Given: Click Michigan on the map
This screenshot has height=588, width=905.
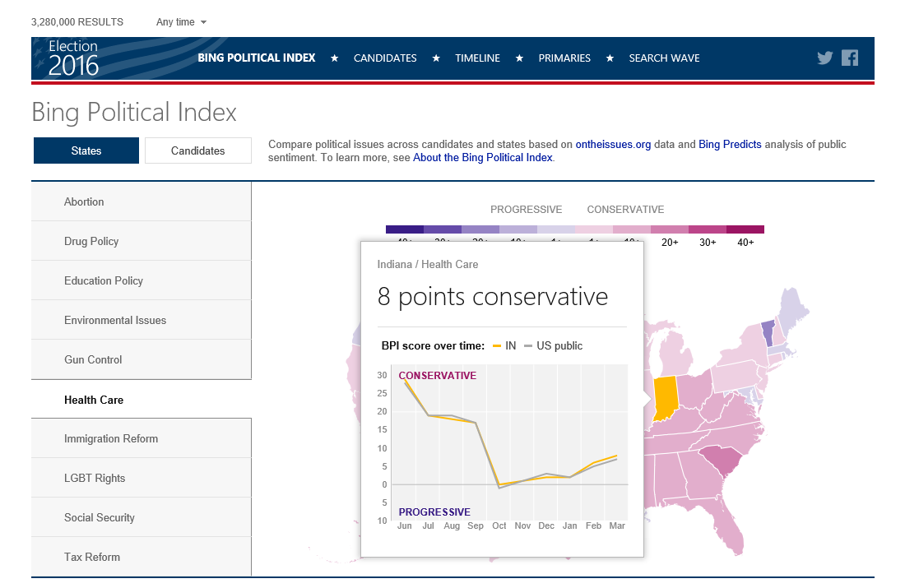Looking at the screenshot, I should [x=675, y=352].
